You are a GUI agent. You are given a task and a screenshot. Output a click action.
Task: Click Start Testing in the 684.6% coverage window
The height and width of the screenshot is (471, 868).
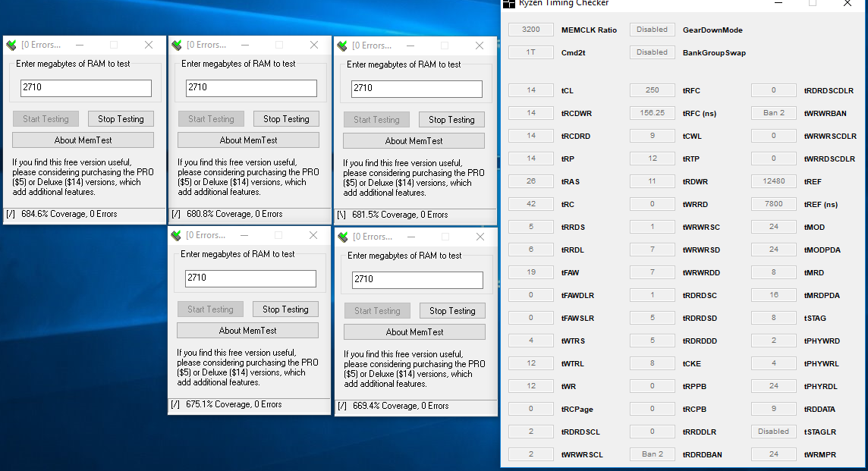coord(46,119)
